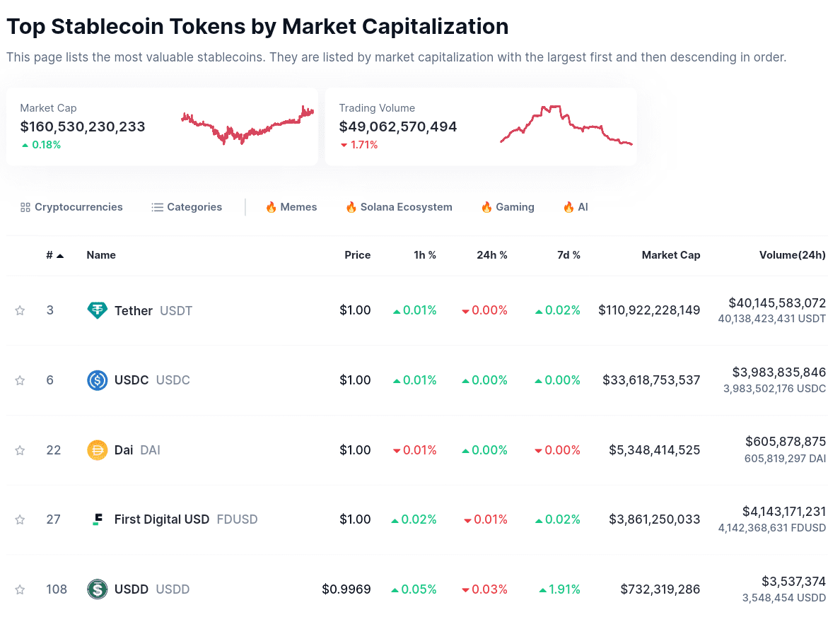840x617 pixels.
Task: Add Tether to watchlist with star
Action: 20,310
